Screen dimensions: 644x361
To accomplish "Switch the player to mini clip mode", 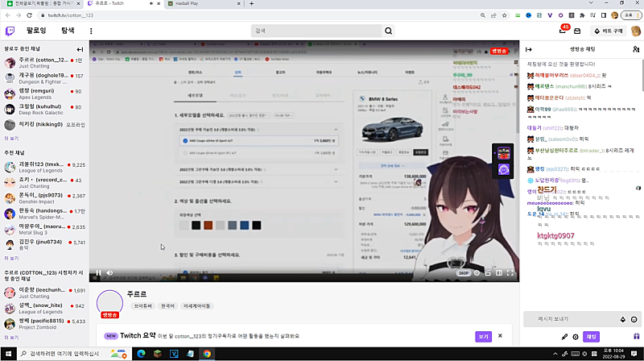I will point(488,272).
